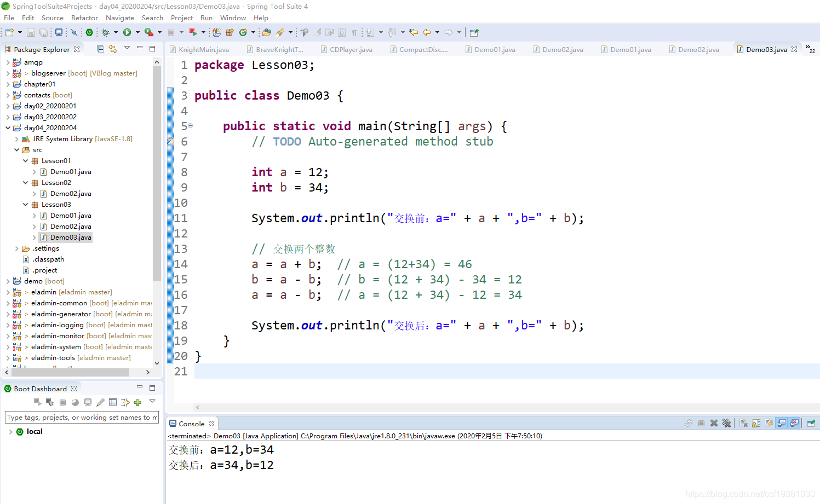Screen dimensions: 820x504
Task: Toggle Show Console on standard error
Action: point(794,423)
